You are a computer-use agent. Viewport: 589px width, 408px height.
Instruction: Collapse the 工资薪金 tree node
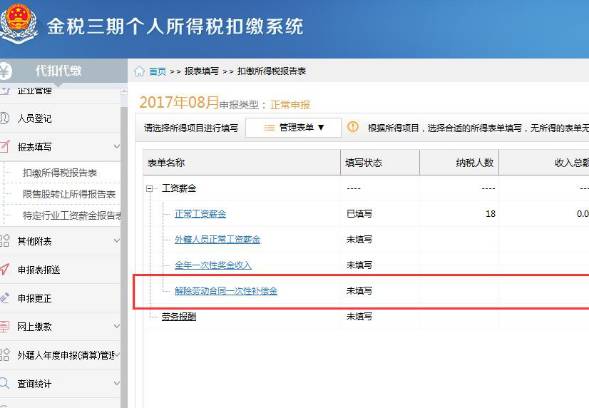pos(150,188)
